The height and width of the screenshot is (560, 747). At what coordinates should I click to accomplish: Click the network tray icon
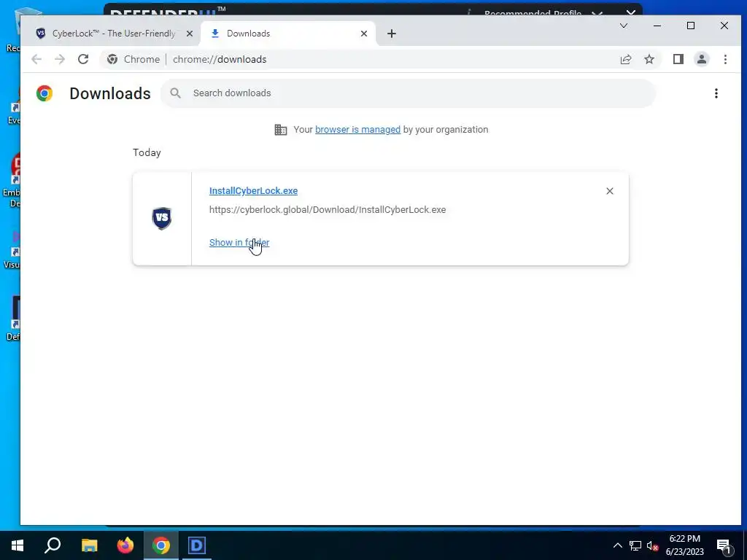(x=635, y=545)
